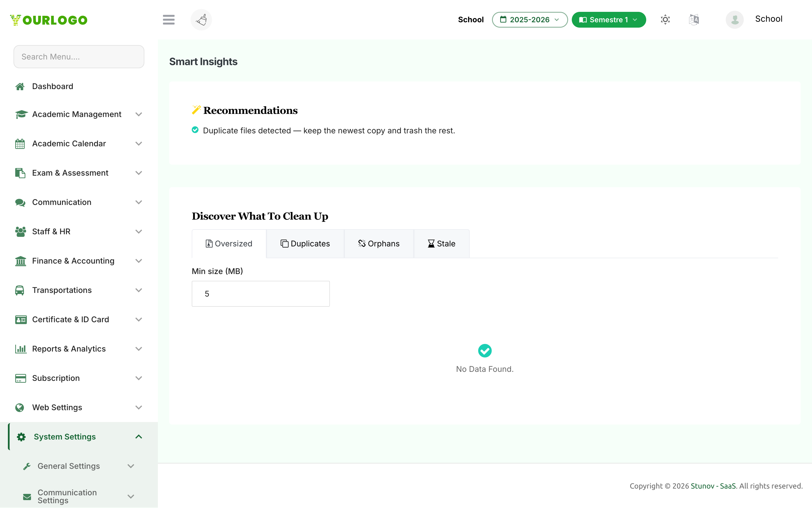Open the Subscription menu label
The height and width of the screenshot is (508, 812).
56,378
